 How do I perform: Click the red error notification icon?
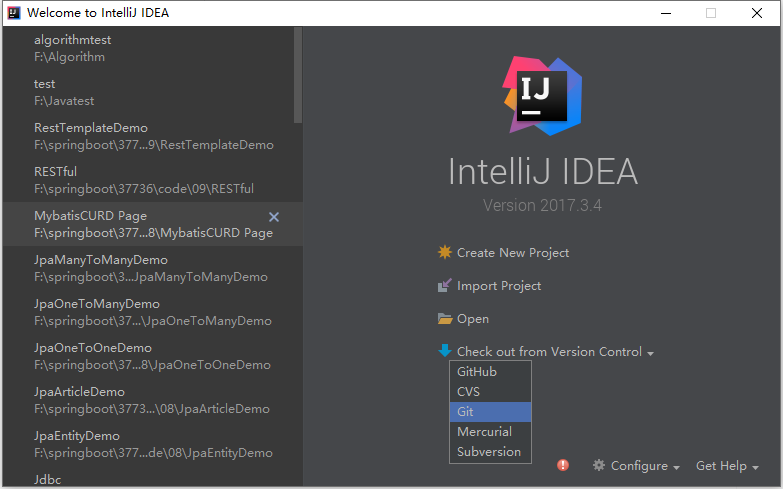563,465
